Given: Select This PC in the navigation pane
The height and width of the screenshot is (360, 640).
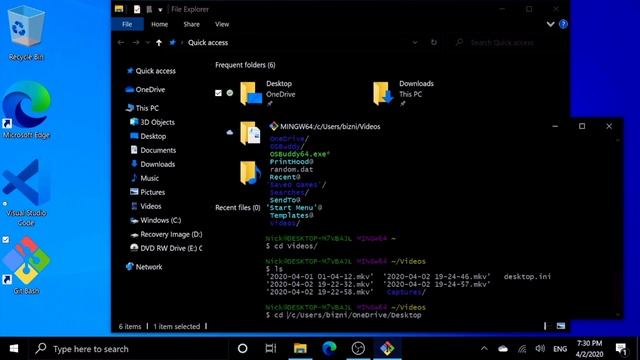Looking at the screenshot, I should 147,108.
